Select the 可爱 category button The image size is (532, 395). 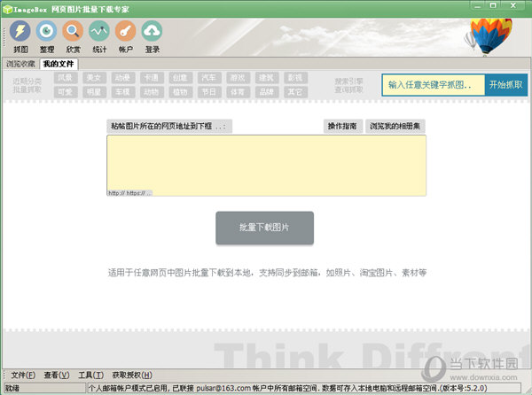[66, 92]
